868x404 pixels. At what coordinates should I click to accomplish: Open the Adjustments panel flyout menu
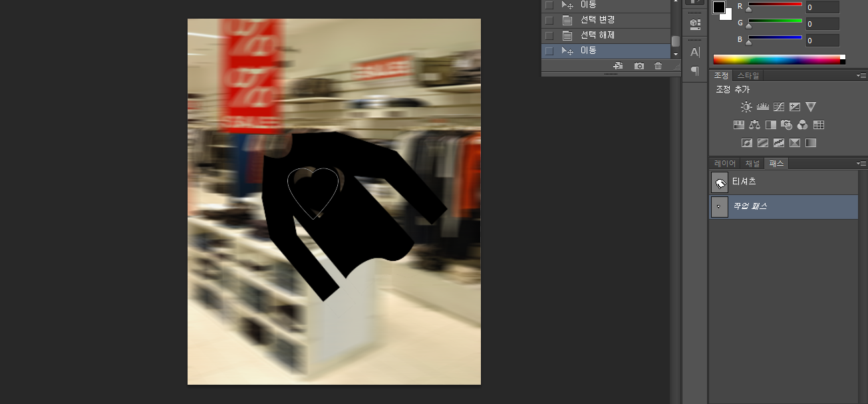tap(861, 75)
